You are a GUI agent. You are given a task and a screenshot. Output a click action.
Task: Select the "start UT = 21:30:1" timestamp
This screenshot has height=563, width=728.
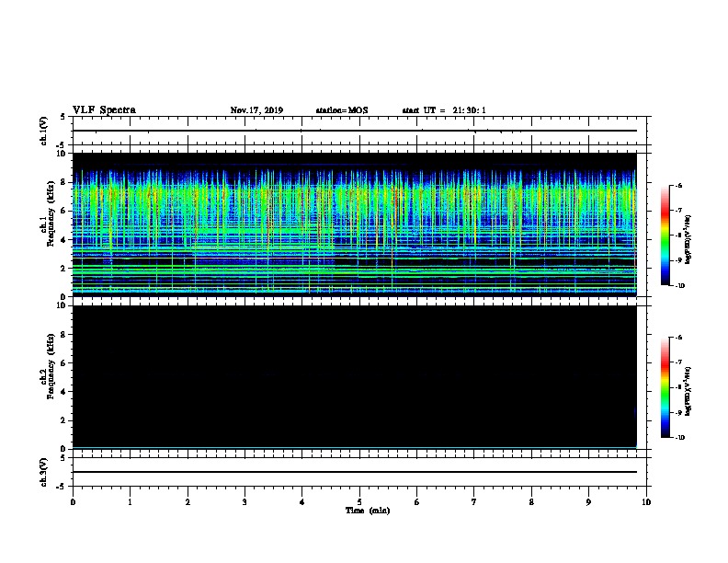pos(444,110)
